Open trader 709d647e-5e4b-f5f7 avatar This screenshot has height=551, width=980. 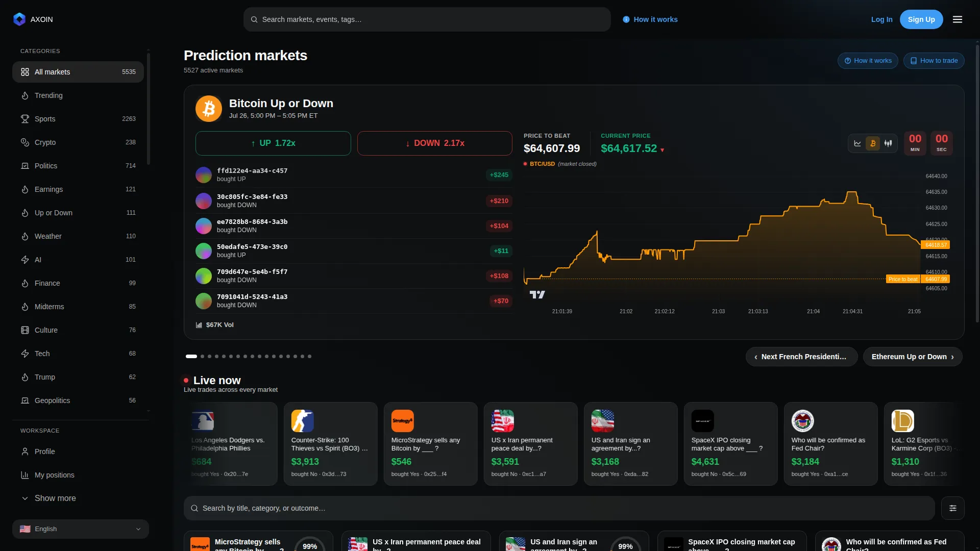204,276
